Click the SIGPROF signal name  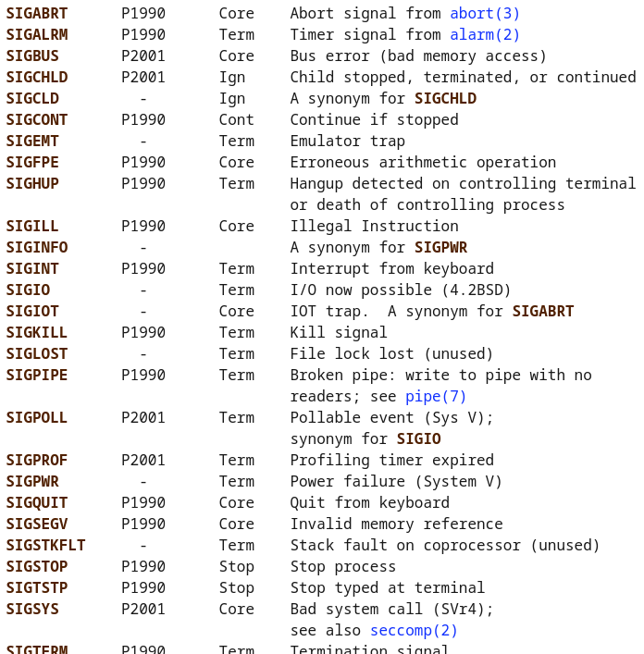[37, 460]
